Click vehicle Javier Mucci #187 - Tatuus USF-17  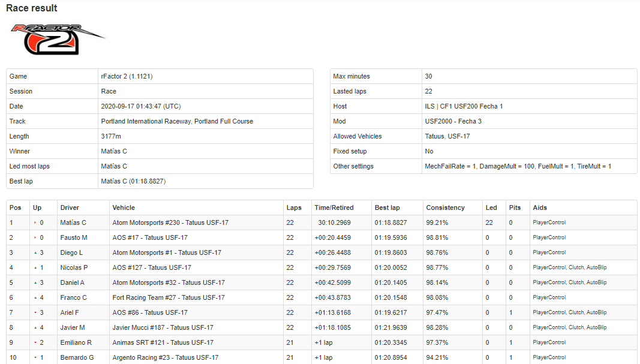163,327
